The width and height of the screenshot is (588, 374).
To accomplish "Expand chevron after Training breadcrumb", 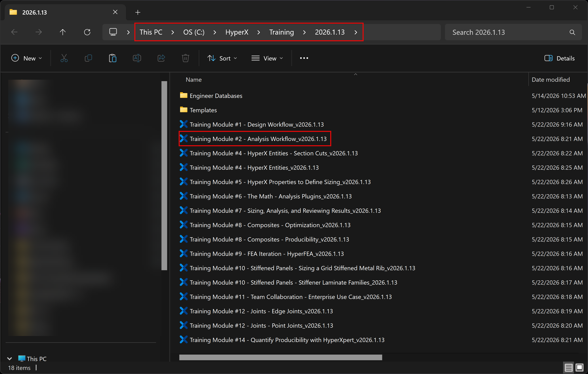I will pyautogui.click(x=304, y=32).
